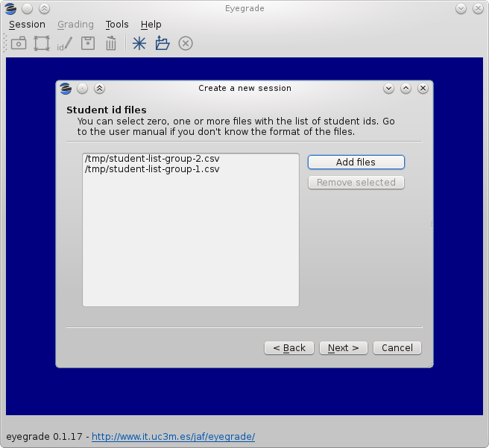489x448 pixels.
Task: Maximize the Create a new session dialog
Action: 406,89
